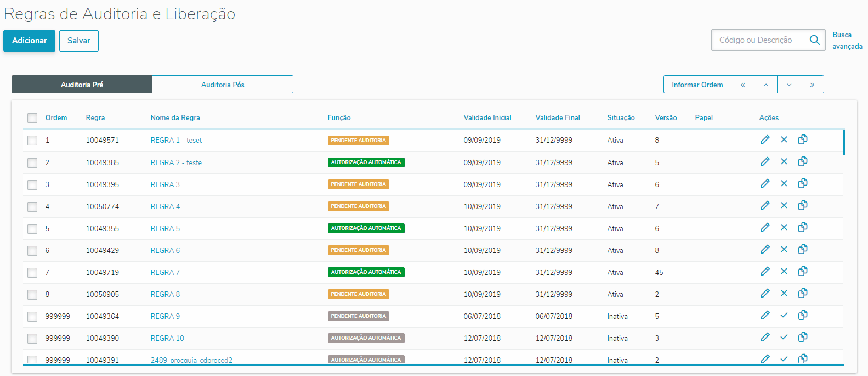Viewport: 868px width, 376px height.
Task: Copy REGRA 1 - teset rule icon
Action: 803,139
